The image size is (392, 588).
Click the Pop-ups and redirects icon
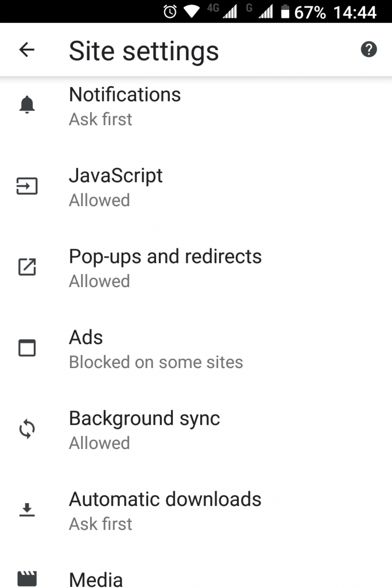(x=26, y=267)
